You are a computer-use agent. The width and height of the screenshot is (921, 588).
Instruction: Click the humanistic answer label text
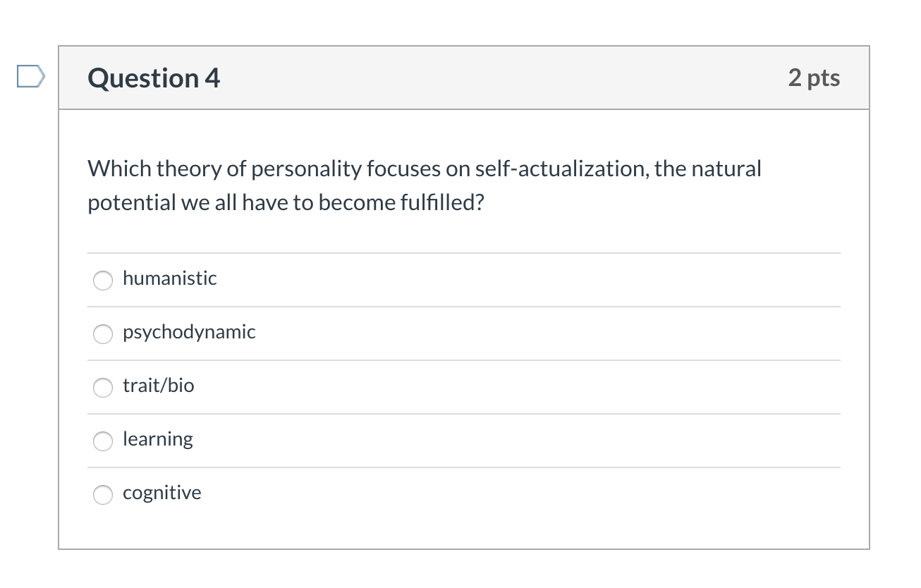pos(169,278)
